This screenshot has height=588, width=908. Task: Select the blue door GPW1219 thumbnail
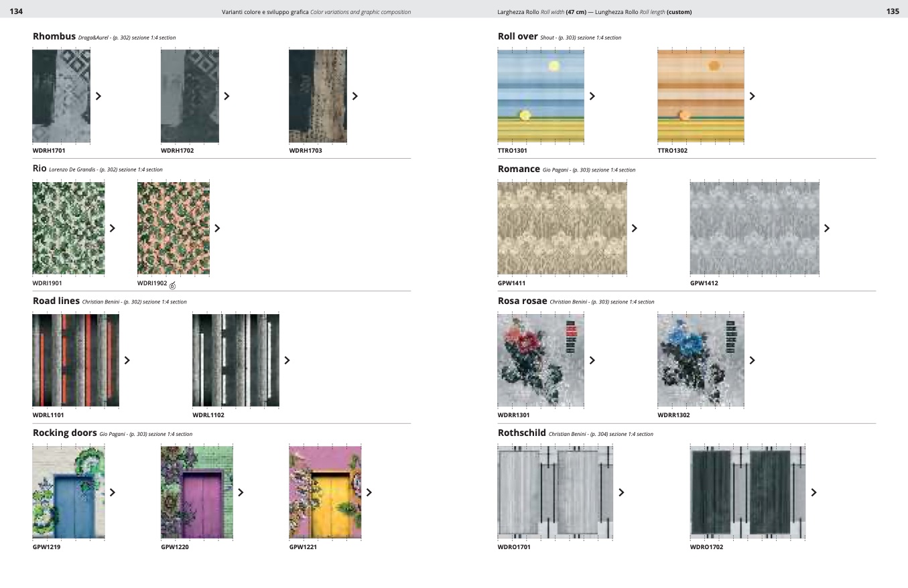pos(68,492)
